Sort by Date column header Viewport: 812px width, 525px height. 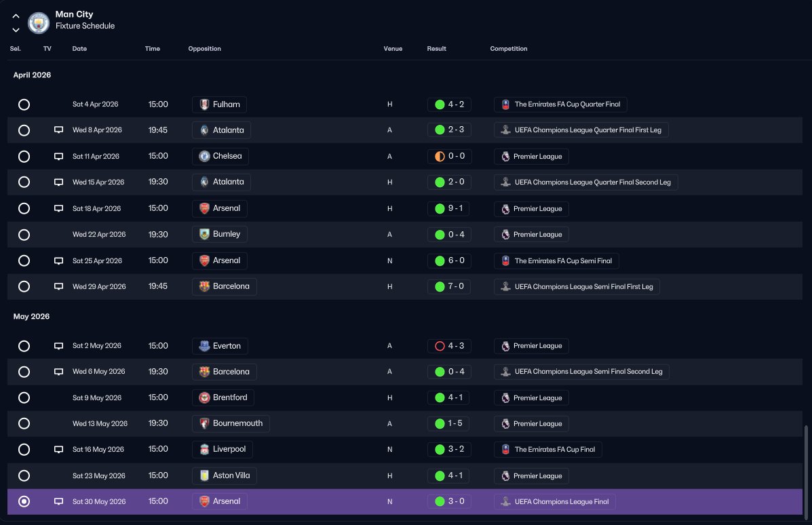coord(79,49)
